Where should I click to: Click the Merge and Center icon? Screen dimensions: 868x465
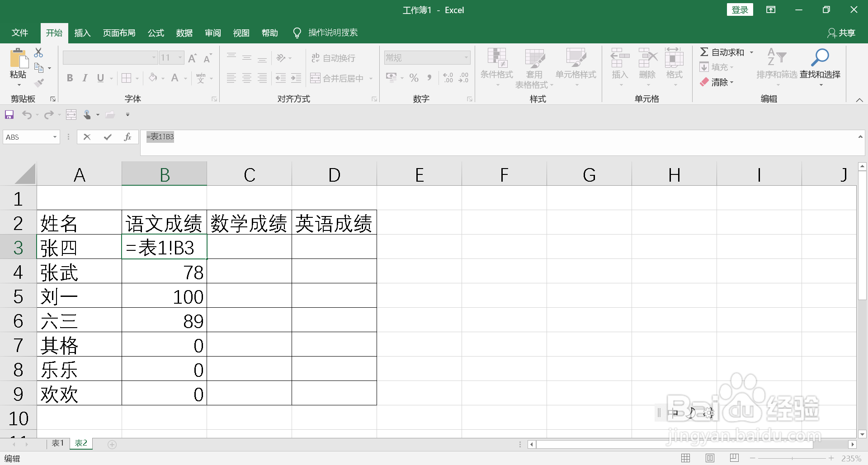(x=316, y=77)
